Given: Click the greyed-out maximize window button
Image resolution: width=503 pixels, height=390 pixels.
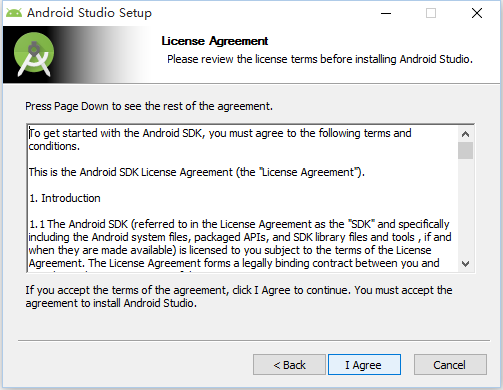Looking at the screenshot, I should [431, 13].
